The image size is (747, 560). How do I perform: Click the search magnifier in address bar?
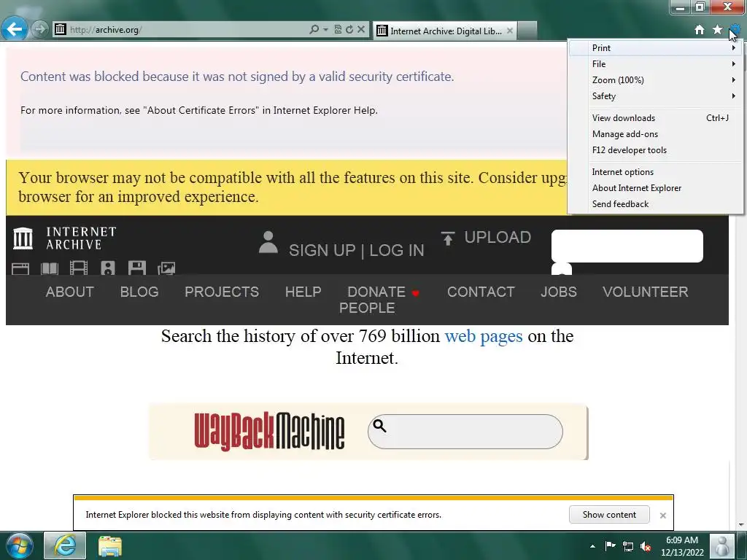click(x=314, y=29)
